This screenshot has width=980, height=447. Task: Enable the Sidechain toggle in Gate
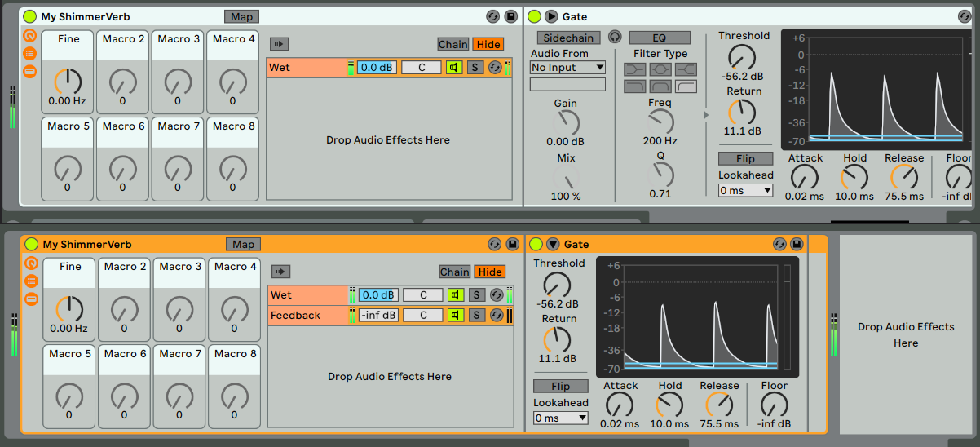pos(569,38)
